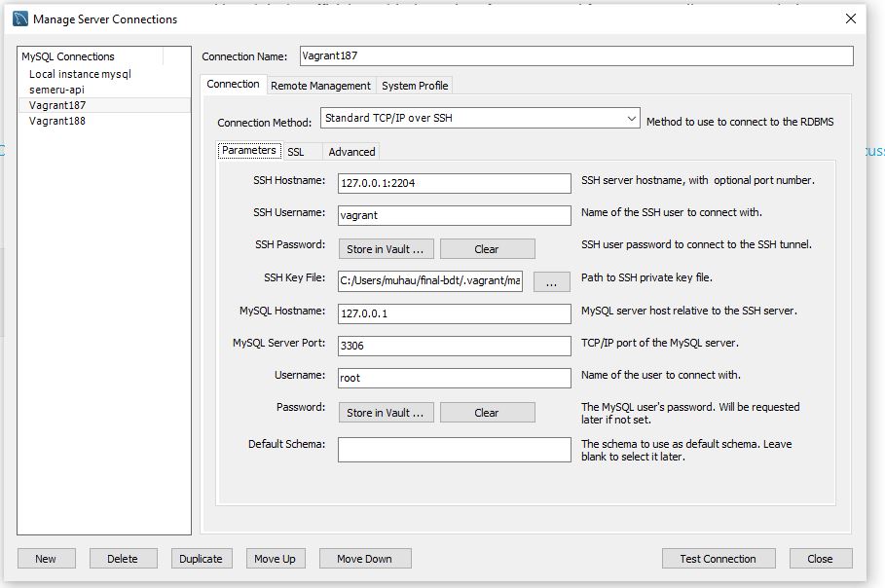Click the SSH Hostname input field
885x588 pixels.
point(455,183)
